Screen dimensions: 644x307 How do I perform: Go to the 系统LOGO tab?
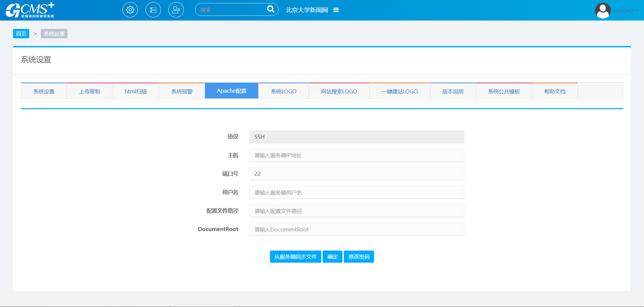point(283,91)
